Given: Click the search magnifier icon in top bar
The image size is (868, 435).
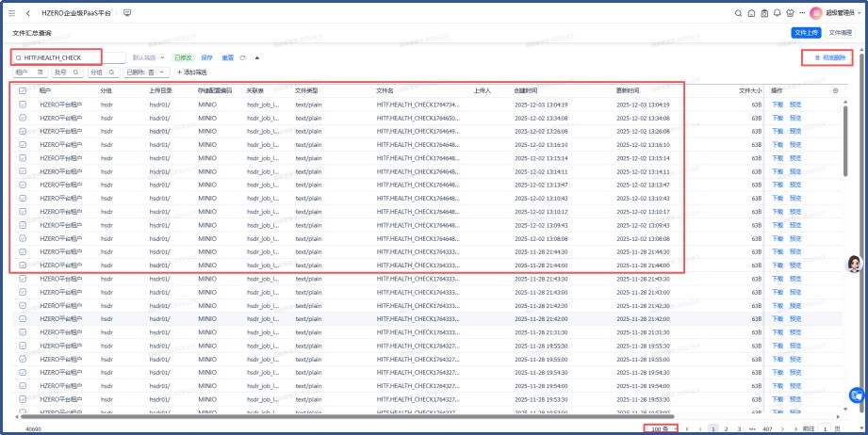Looking at the screenshot, I should 738,13.
